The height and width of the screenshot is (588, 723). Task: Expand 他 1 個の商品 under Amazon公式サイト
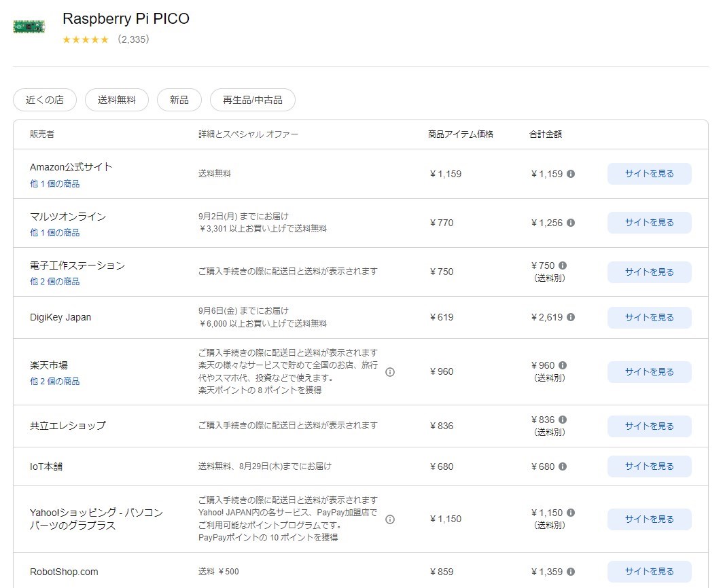tap(55, 183)
